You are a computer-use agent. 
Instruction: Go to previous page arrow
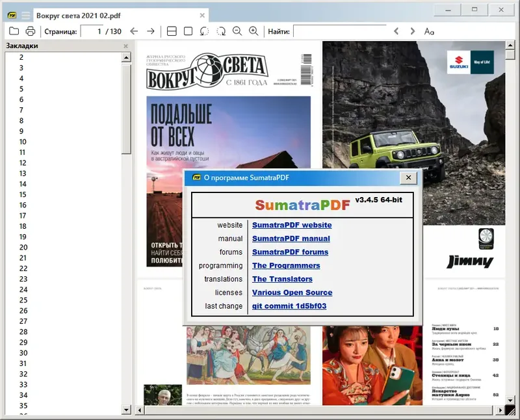point(134,31)
